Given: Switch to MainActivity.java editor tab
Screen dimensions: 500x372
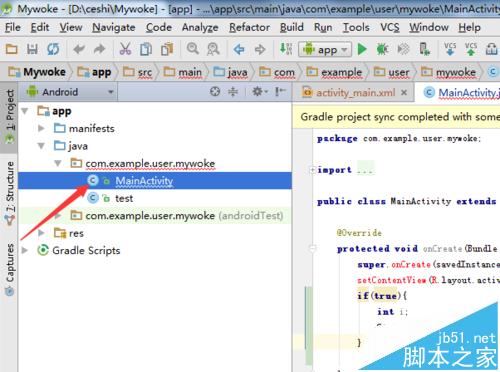Looking at the screenshot, I should (x=462, y=92).
